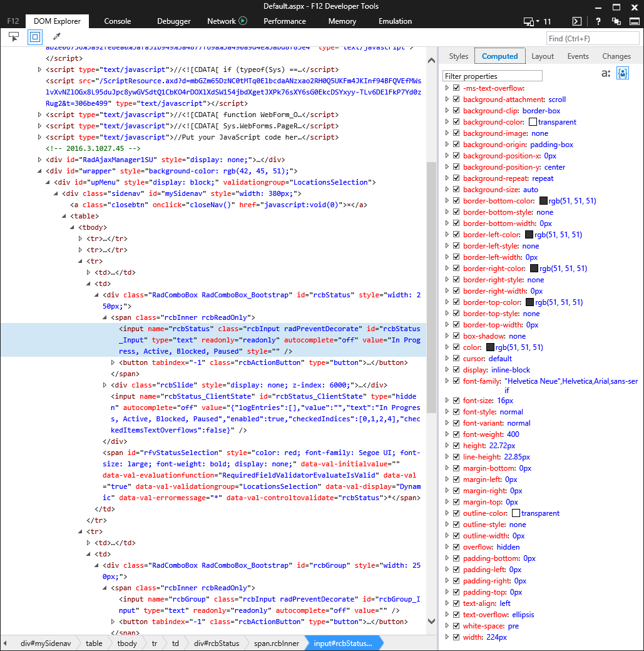Toggle the display user styles only icon
Viewport: 644px width, 651px height.
[623, 73]
